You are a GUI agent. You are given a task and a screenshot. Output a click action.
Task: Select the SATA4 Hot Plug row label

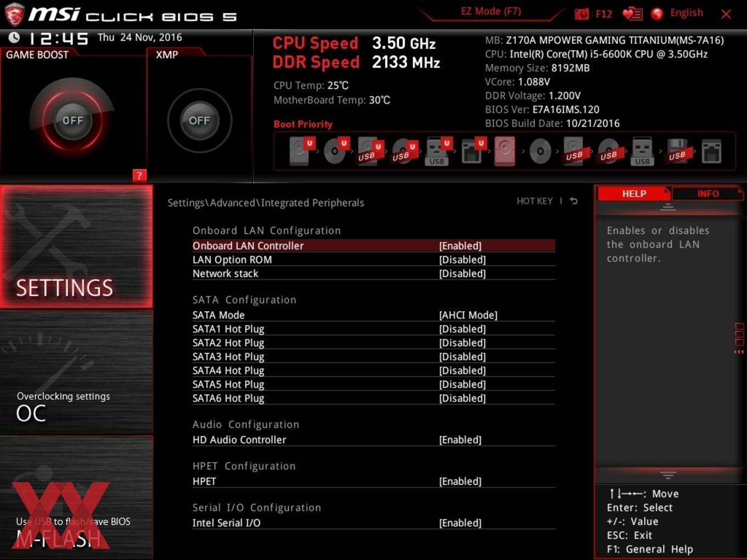point(228,371)
